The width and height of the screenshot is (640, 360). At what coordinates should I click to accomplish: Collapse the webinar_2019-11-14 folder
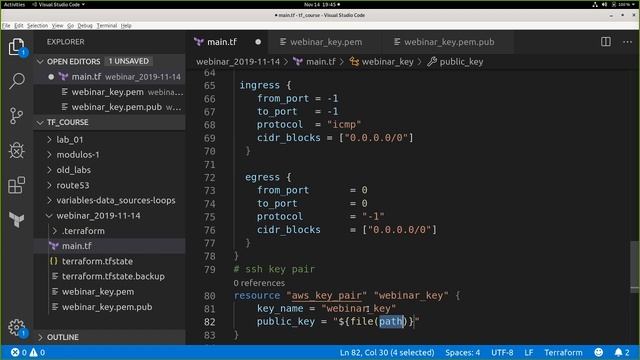pos(49,216)
